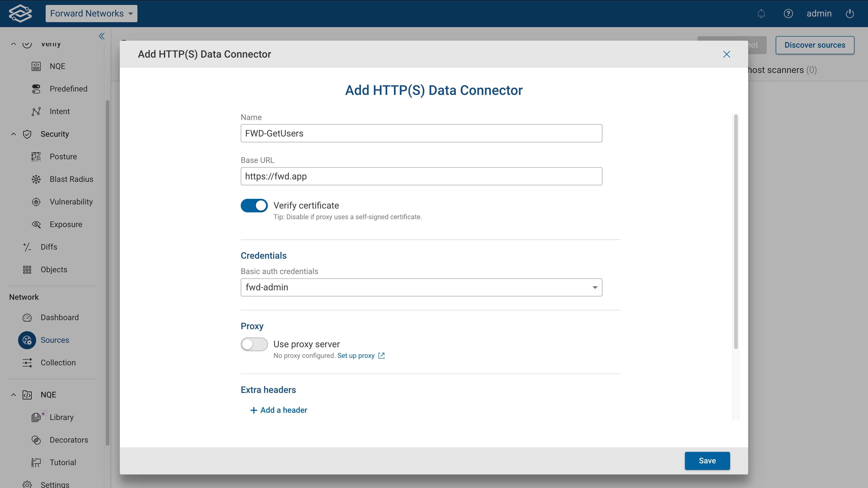The image size is (868, 488).
Task: Follow the Set up proxy link
Action: [x=356, y=355]
